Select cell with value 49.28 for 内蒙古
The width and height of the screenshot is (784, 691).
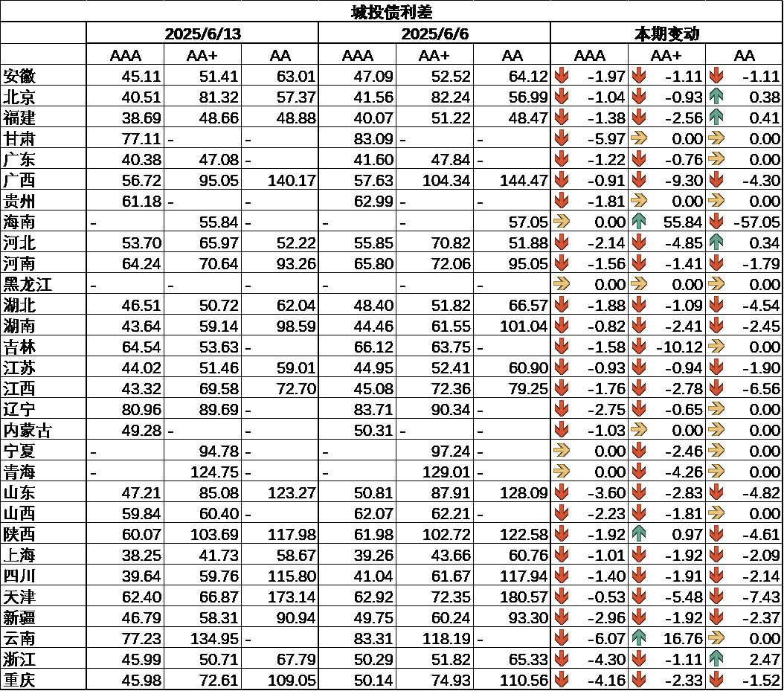(125, 430)
